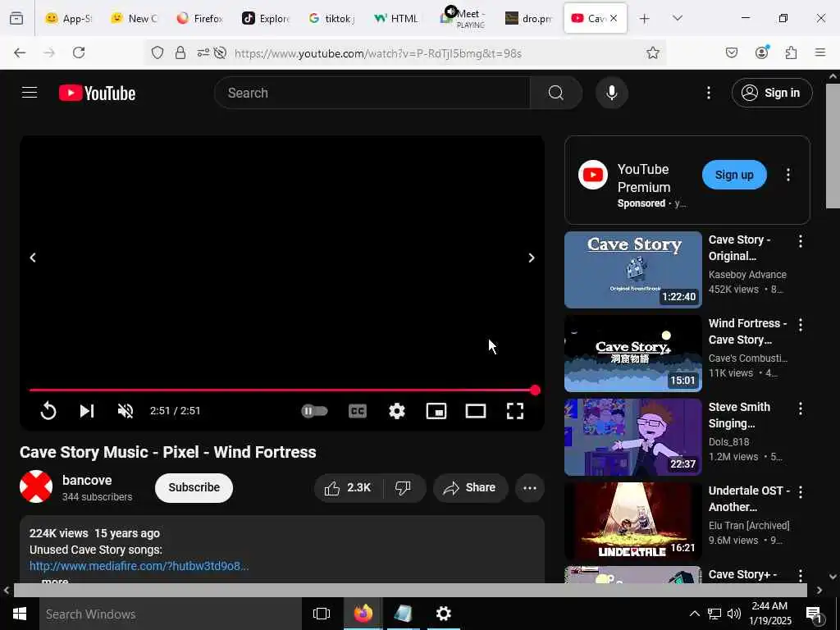Go to the YouTube home logo
Image resolution: width=840 pixels, height=630 pixels.
pos(97,94)
